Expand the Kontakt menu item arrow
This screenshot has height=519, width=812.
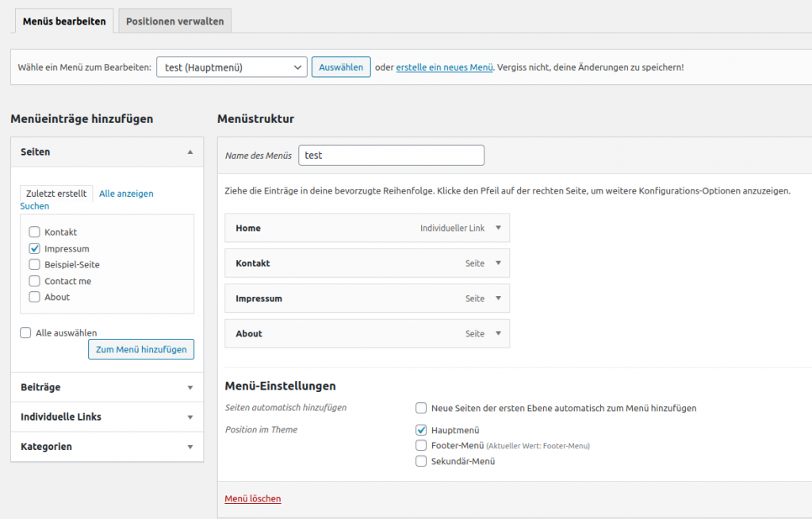tap(498, 263)
